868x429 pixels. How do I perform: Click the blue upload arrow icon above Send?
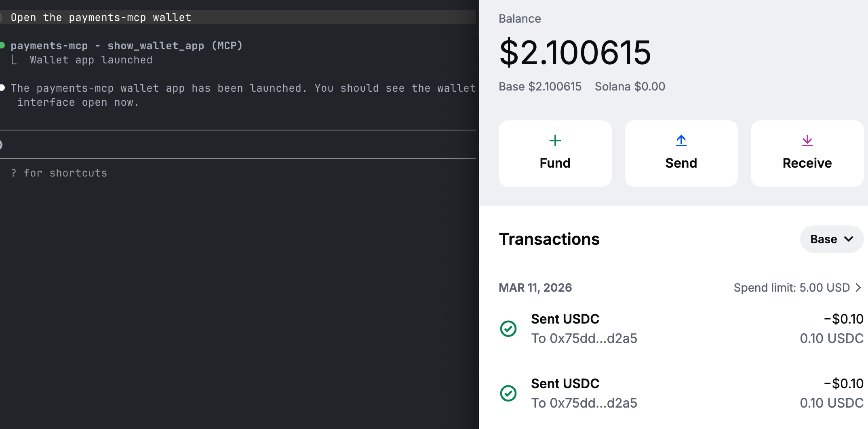pos(680,141)
